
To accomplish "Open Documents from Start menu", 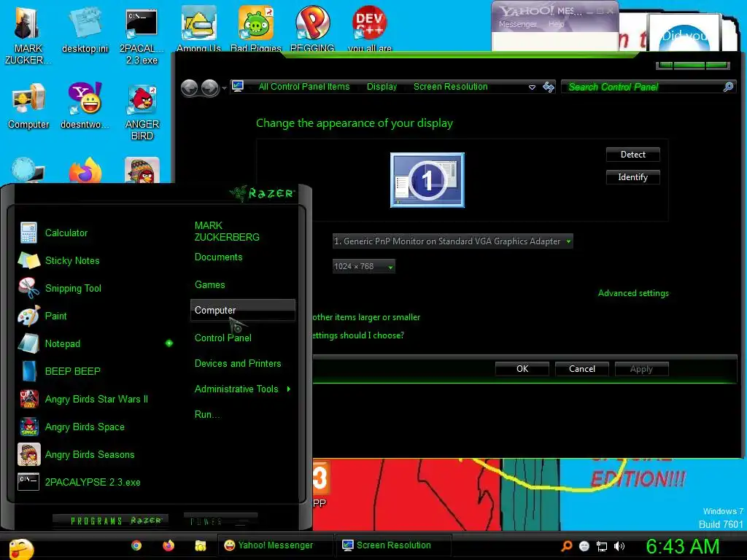I will [219, 257].
